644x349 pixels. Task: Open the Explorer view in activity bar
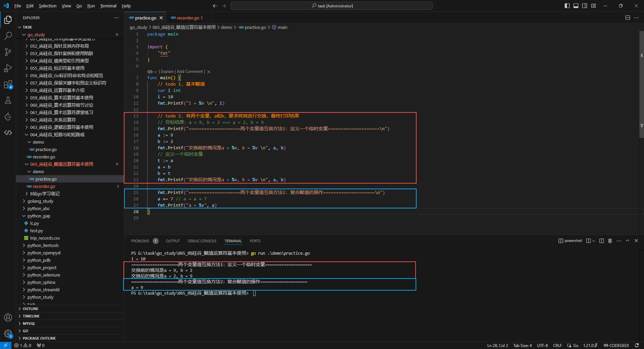click(x=8, y=20)
